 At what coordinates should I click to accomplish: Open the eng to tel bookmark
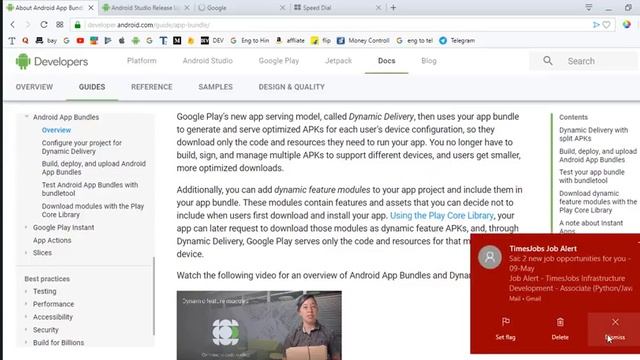[x=414, y=40]
